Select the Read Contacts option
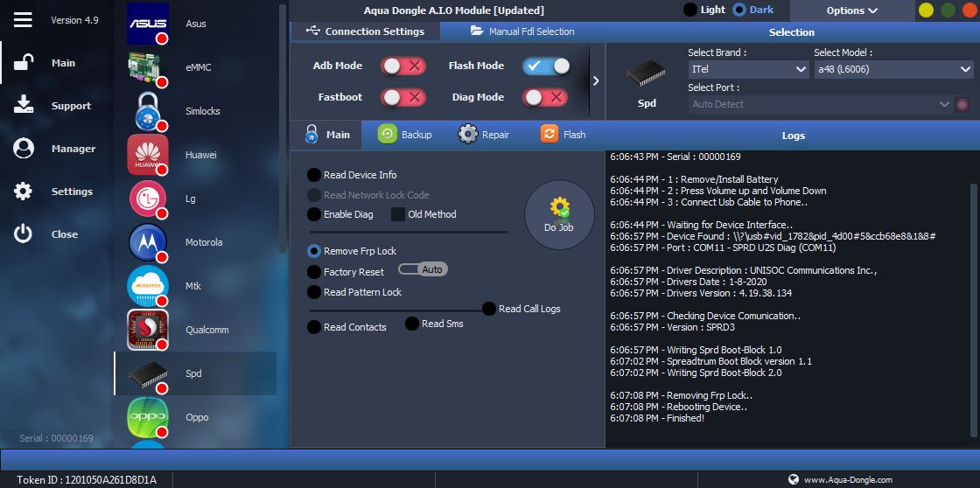 (314, 327)
